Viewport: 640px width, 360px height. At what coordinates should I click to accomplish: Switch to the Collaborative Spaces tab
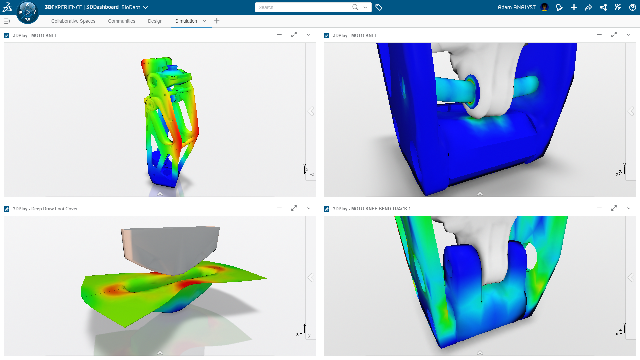click(x=73, y=21)
